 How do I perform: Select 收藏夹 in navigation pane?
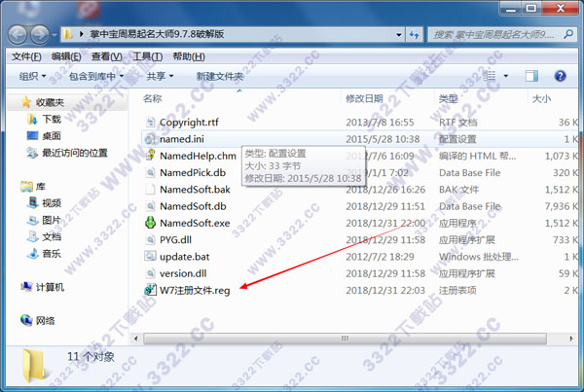50,102
